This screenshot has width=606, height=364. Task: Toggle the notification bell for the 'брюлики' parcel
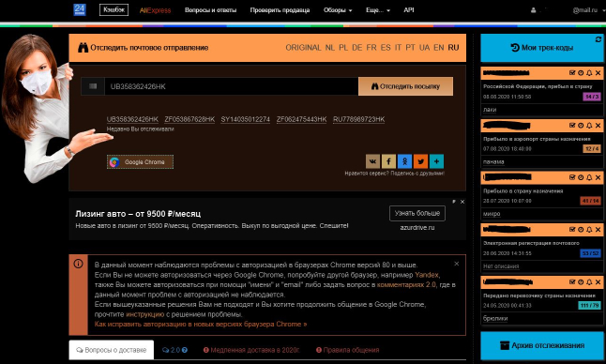click(589, 282)
